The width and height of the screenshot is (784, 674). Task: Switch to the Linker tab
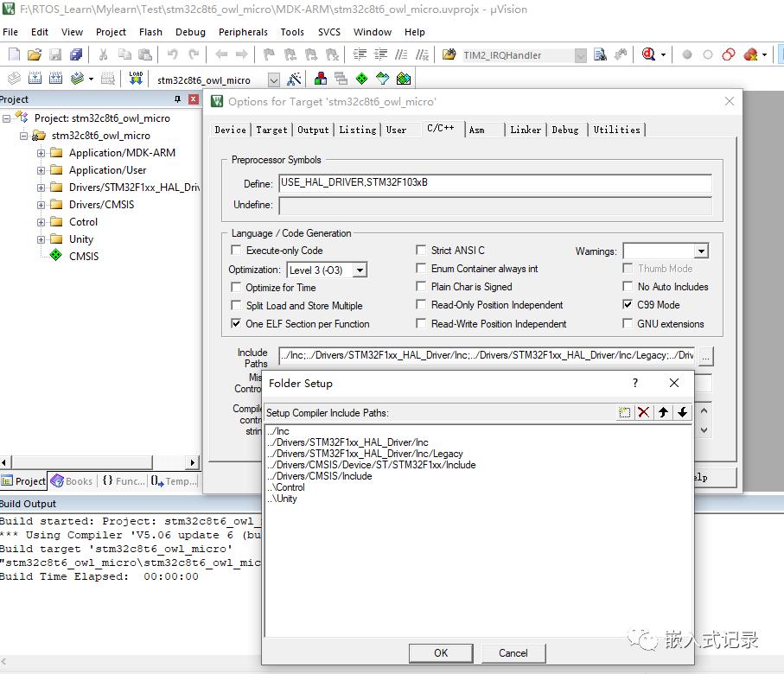point(526,130)
